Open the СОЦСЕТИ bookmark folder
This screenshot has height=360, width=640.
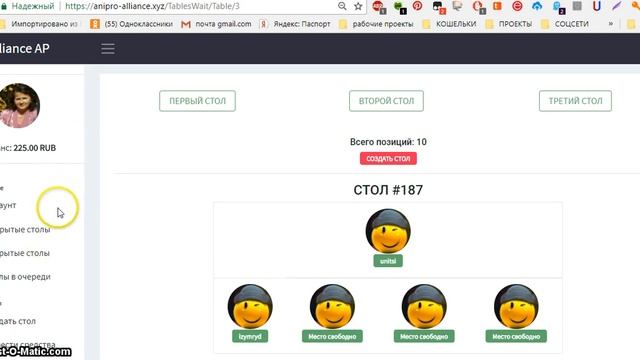pos(565,24)
